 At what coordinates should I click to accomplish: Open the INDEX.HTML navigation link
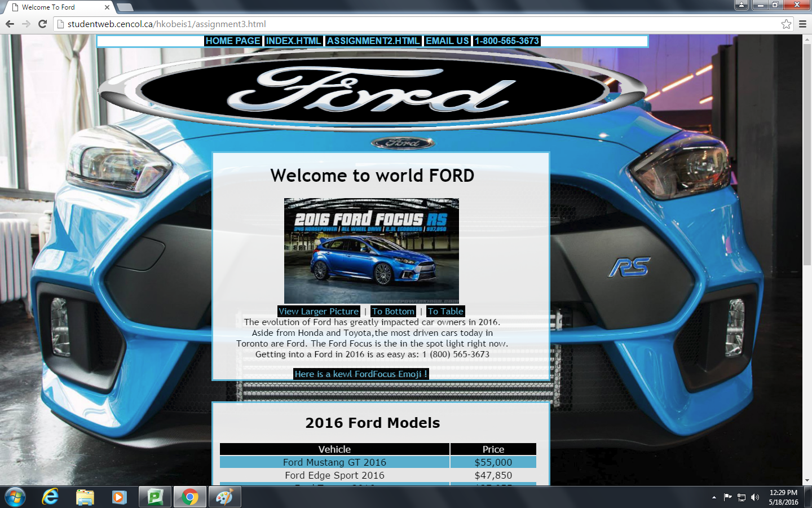pos(293,41)
